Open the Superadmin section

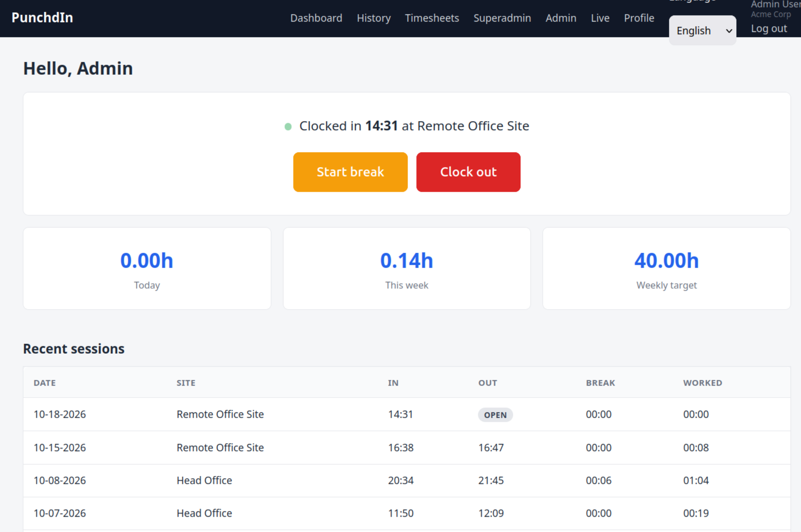pyautogui.click(x=502, y=18)
